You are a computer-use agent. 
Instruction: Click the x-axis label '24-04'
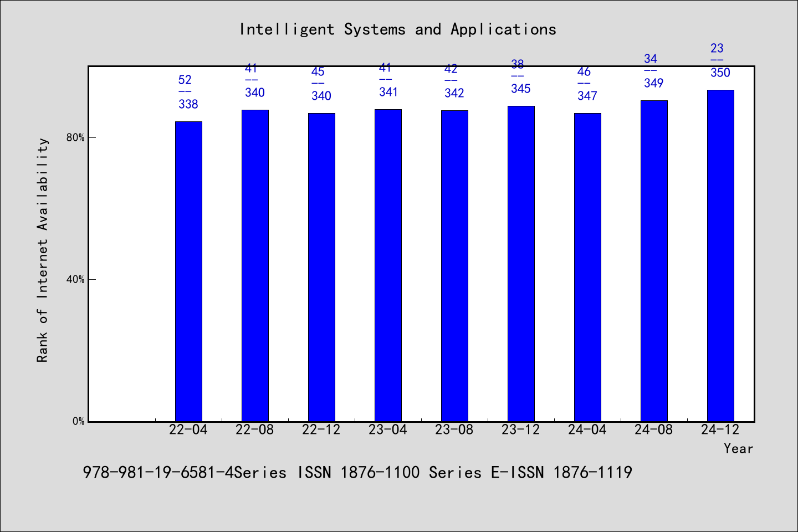coord(587,429)
